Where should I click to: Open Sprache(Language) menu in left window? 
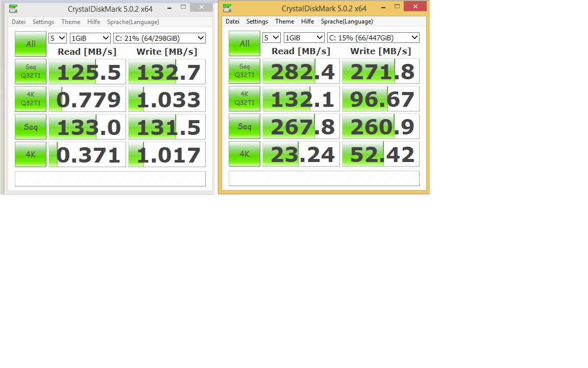[x=133, y=22]
